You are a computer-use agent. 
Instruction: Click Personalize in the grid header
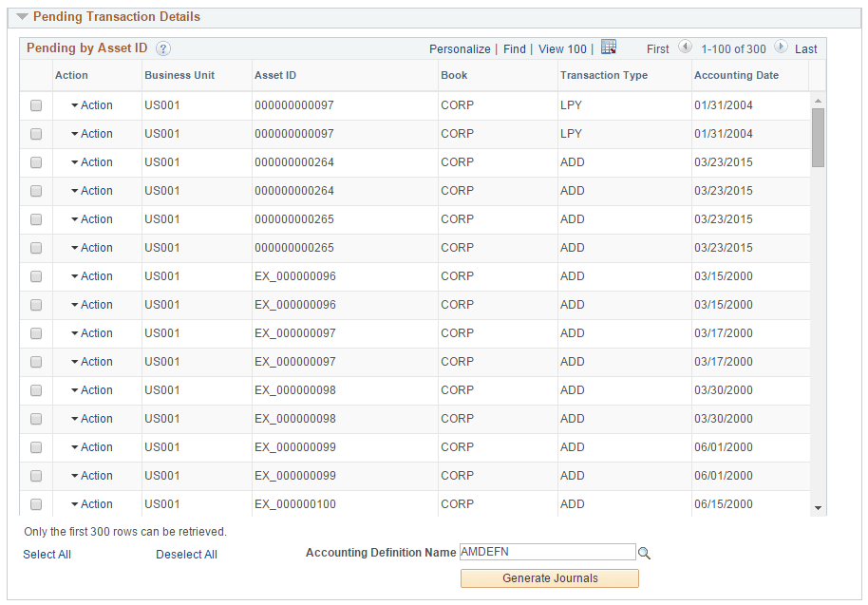click(460, 48)
